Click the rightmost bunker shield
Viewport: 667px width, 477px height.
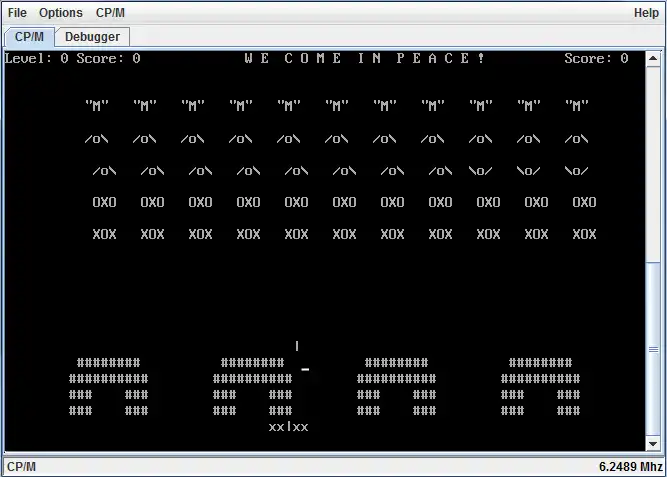coord(540,386)
